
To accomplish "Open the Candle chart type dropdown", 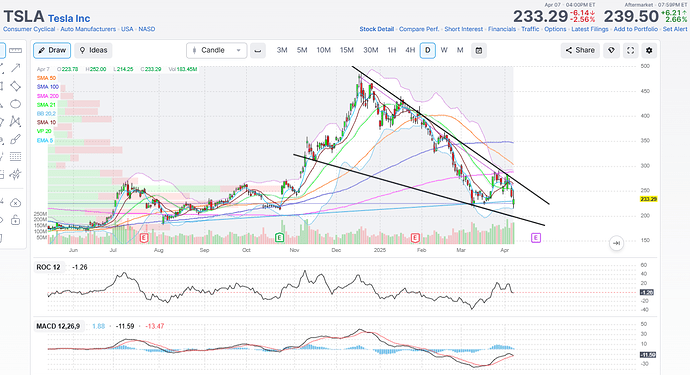I will 217,51.
